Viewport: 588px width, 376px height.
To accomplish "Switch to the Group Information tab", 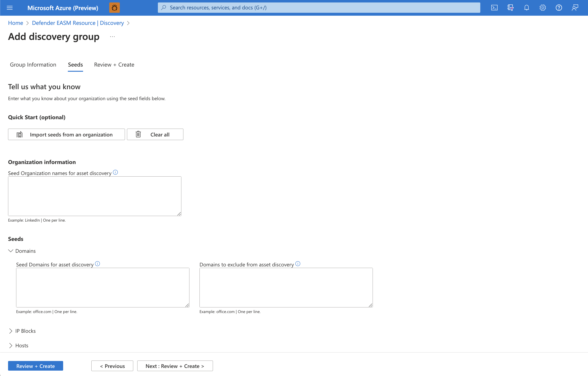I will [x=33, y=64].
